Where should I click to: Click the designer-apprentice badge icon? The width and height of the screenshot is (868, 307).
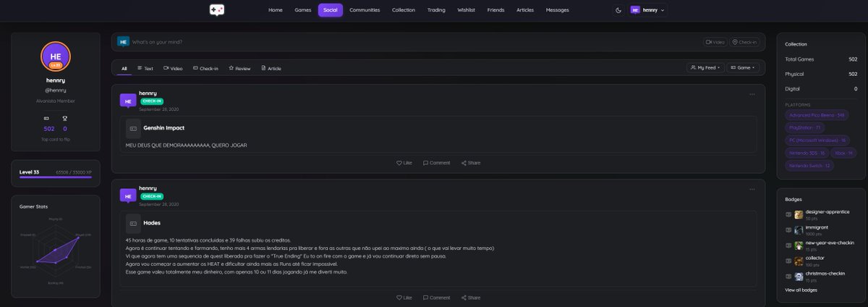(x=799, y=214)
